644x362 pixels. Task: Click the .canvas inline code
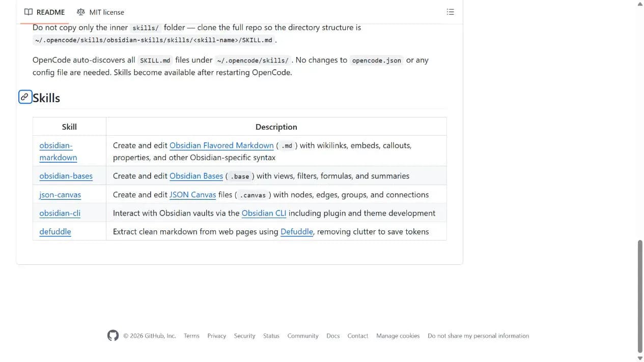coord(253,195)
